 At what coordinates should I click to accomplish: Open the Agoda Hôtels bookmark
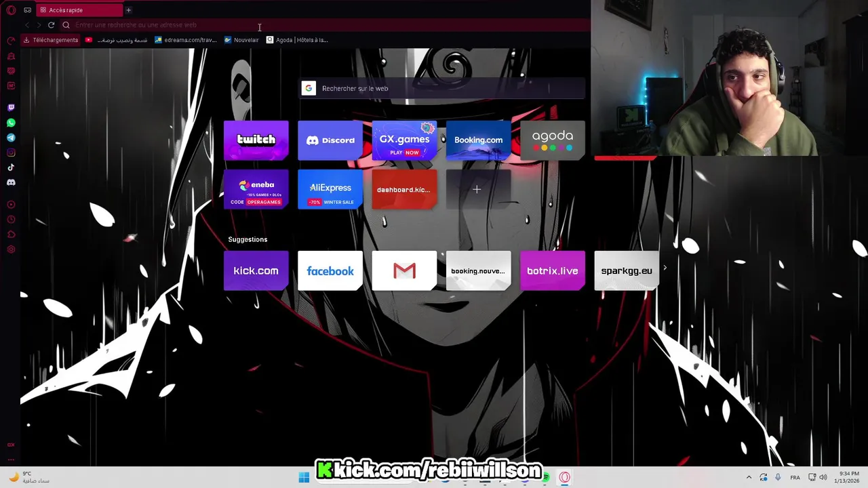pos(297,40)
